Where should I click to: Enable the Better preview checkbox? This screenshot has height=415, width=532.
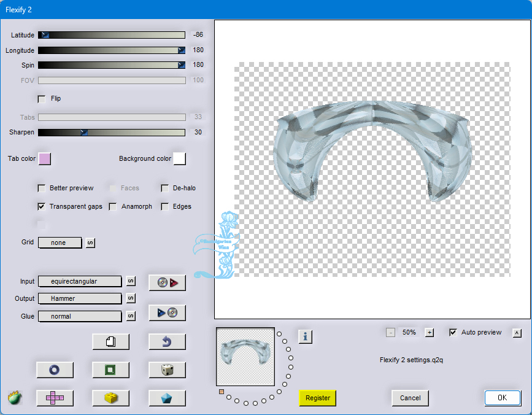click(x=41, y=188)
